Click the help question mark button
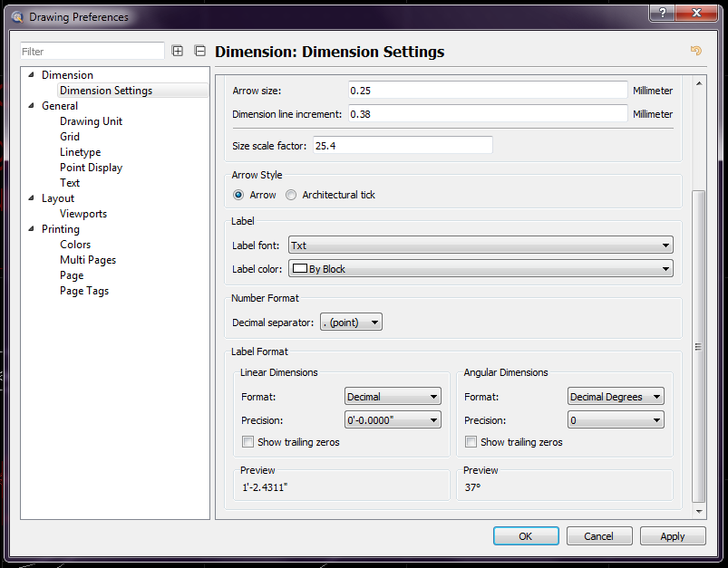Screen dimensions: 728x568 point(663,13)
